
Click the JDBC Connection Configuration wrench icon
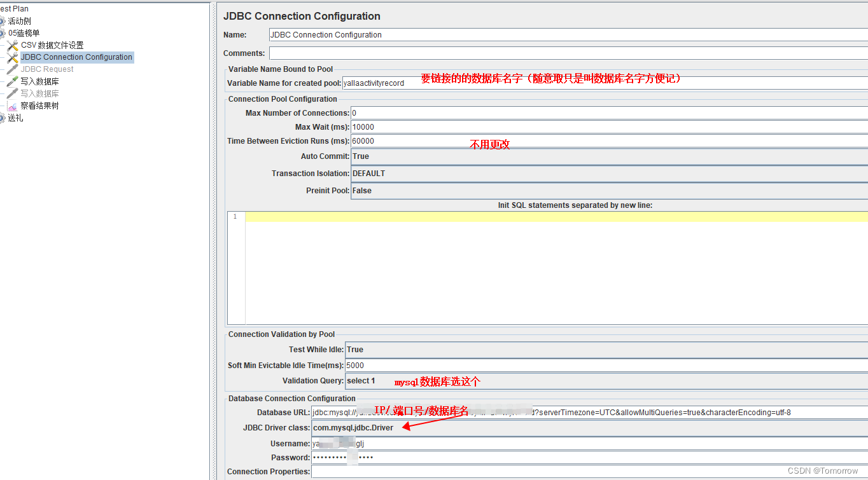(11, 57)
